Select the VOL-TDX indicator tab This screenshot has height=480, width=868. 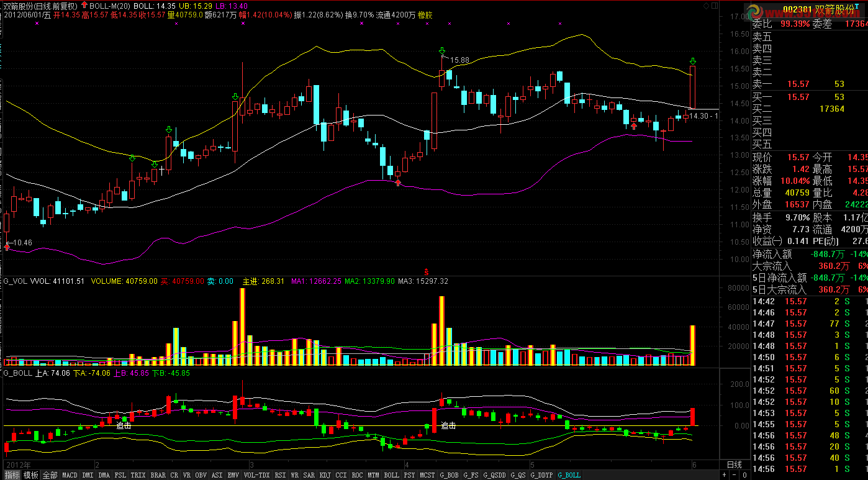coord(257,475)
